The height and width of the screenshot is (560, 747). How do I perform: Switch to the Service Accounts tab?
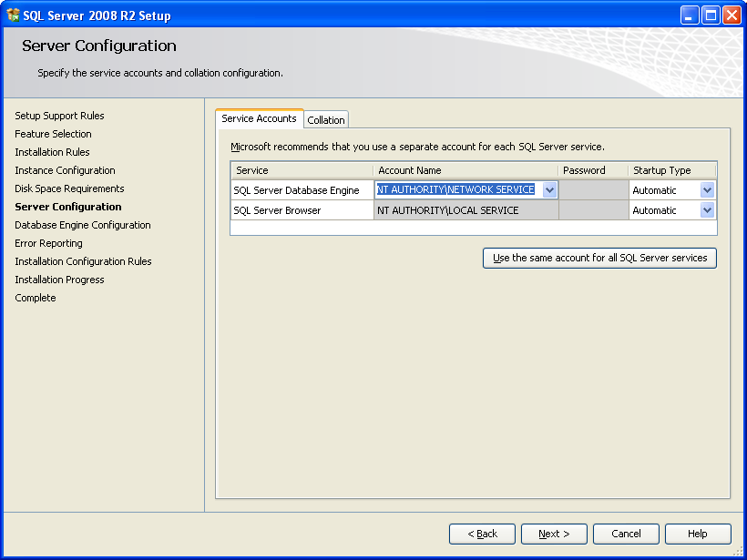pos(258,118)
